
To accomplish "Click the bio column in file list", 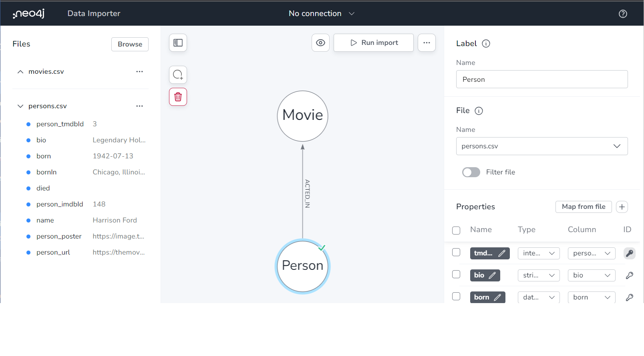I will click(41, 140).
